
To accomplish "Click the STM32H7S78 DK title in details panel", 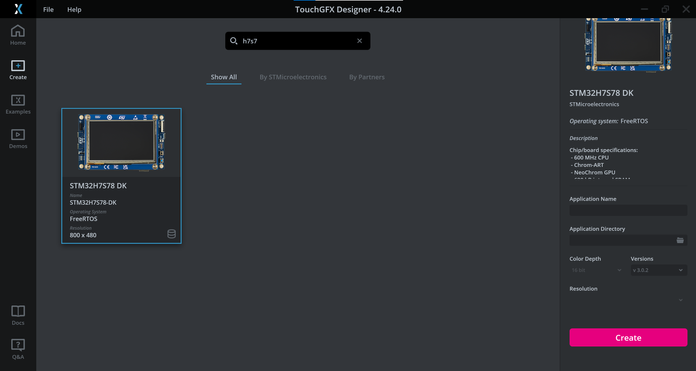I will click(601, 93).
